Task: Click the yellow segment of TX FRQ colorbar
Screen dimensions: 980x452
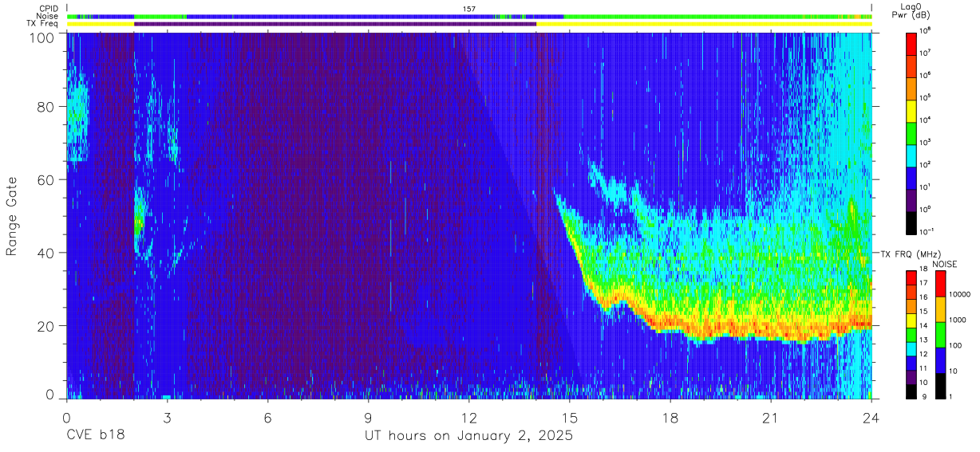Action: [x=911, y=320]
